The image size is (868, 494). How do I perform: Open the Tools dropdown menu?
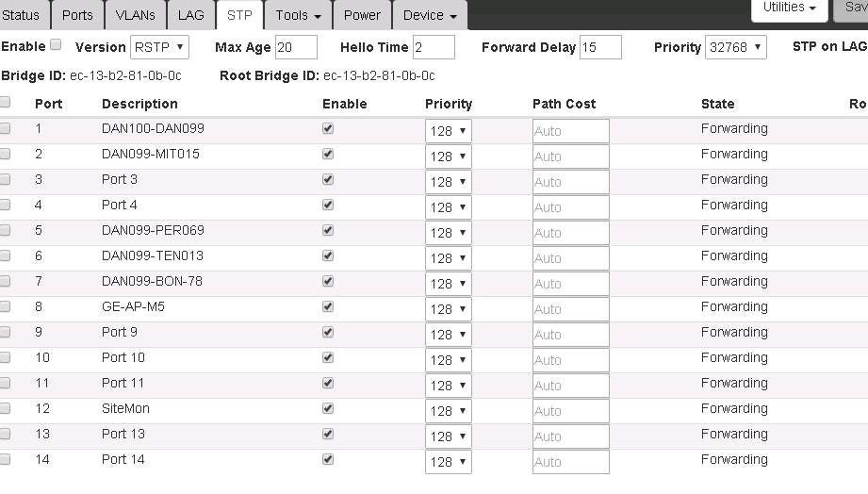point(298,15)
